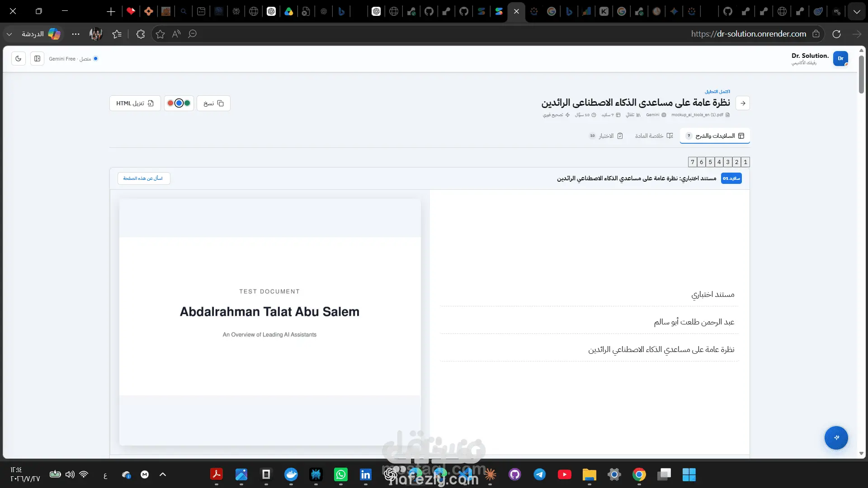This screenshot has width=868, height=488.
Task: Open the Windows Start menu
Action: coord(689,474)
